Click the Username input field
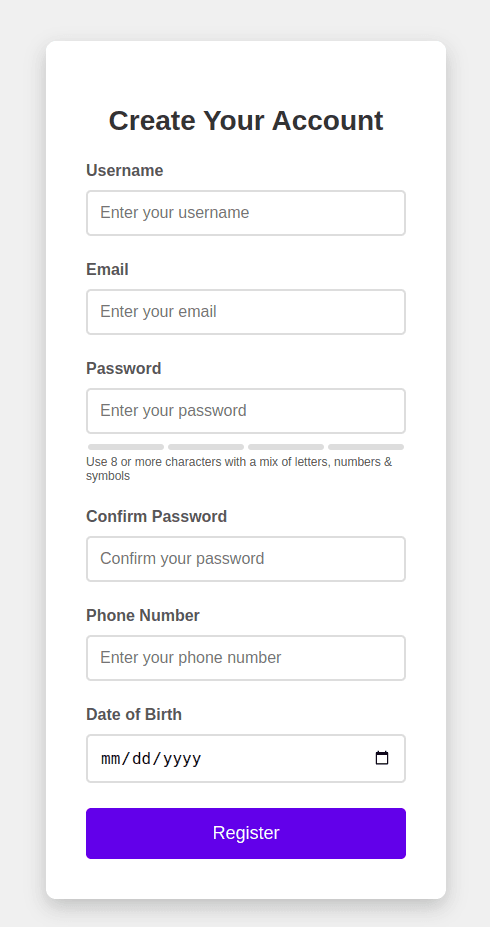 point(246,213)
